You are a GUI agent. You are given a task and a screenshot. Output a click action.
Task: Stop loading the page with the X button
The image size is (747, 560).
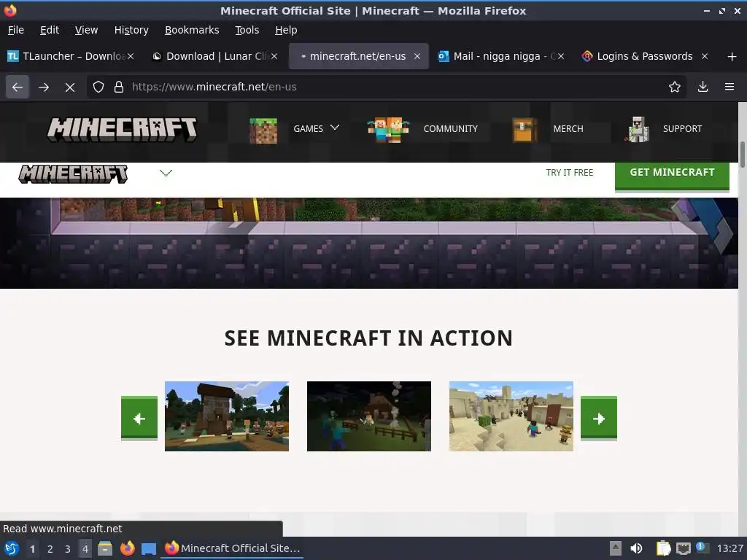[x=70, y=87]
